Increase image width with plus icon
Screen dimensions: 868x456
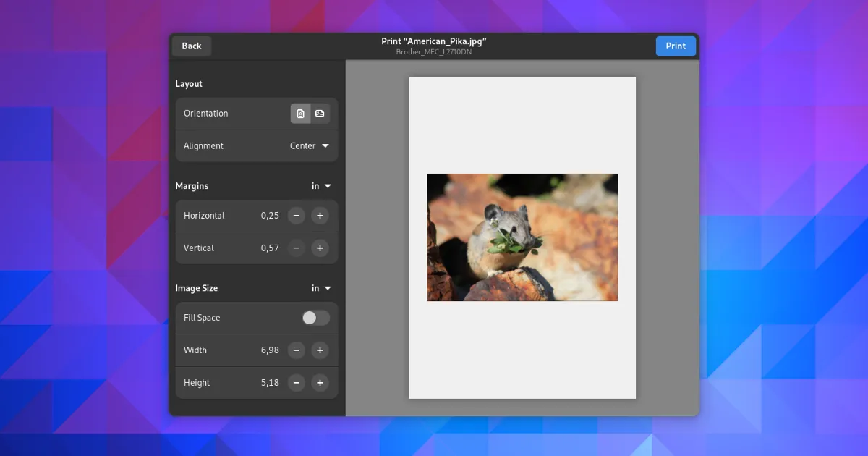click(x=320, y=350)
